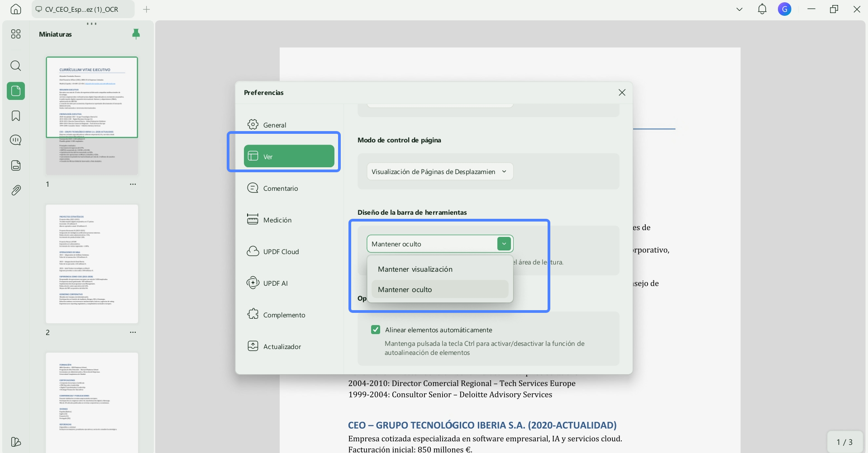
Task: Click the UPDF Cloud cloud icon
Action: tap(253, 251)
